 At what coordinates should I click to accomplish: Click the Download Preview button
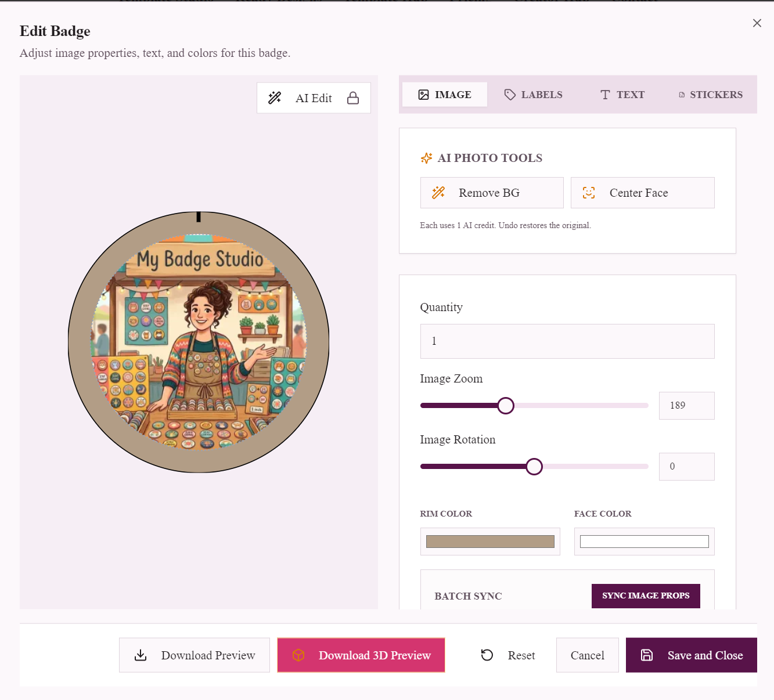195,655
